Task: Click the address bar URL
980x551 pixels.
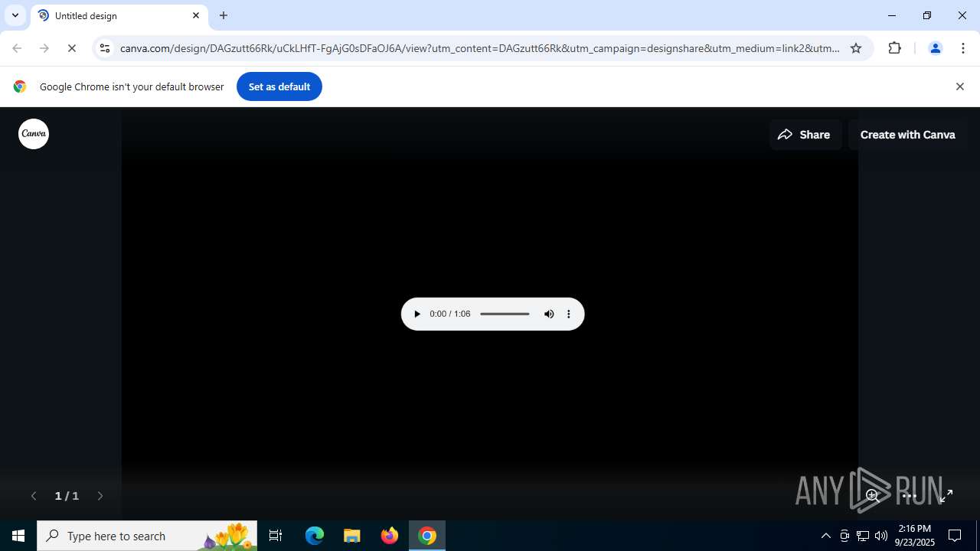Action: coord(480,48)
